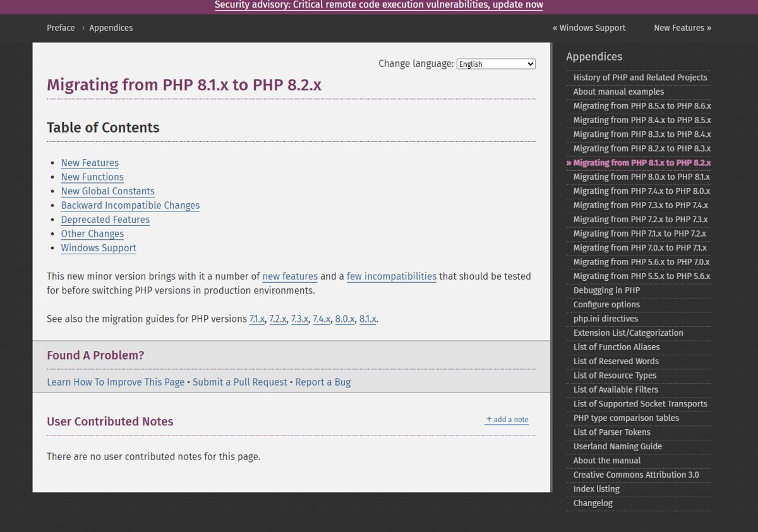Go to next page New Features
The width and height of the screenshot is (758, 532).
(x=682, y=28)
